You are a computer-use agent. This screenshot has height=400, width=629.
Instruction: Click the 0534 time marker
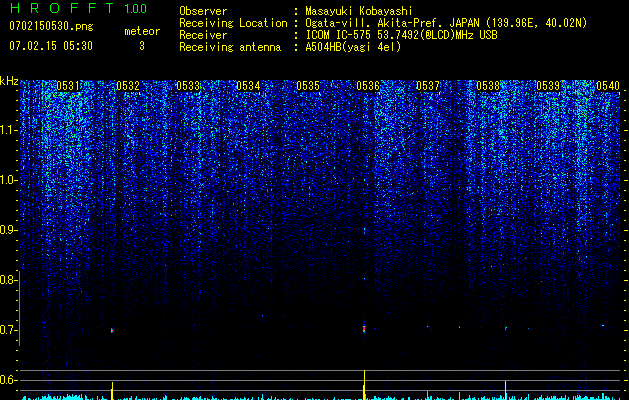tap(248, 86)
